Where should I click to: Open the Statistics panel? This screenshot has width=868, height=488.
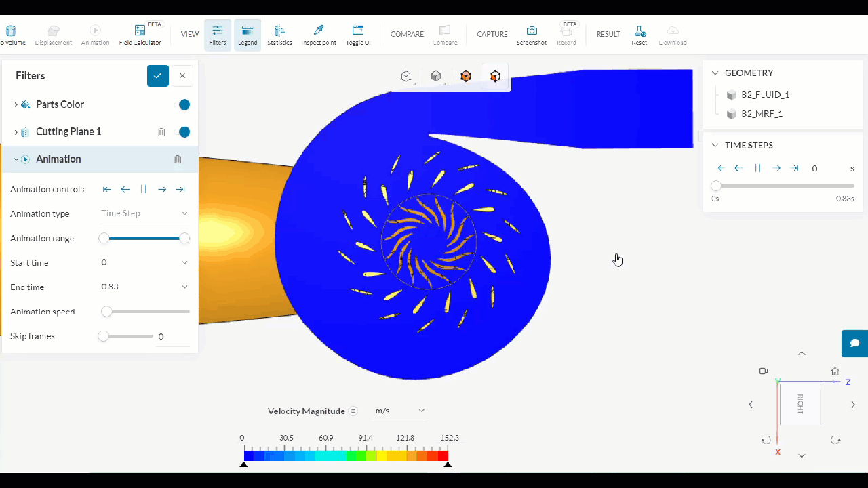pos(279,34)
